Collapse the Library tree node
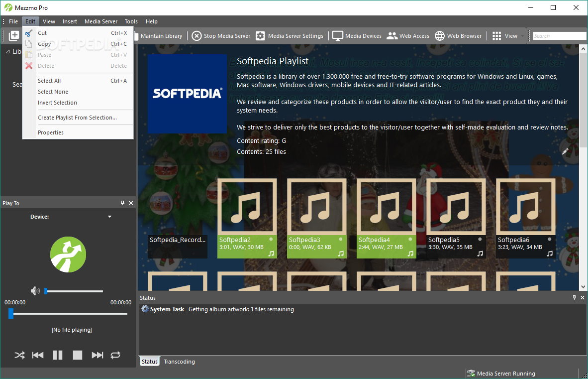The height and width of the screenshot is (379, 588). (x=8, y=51)
